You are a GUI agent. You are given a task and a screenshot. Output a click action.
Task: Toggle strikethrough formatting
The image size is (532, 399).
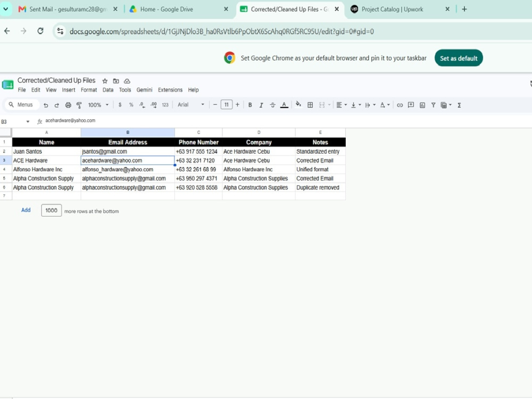pos(272,105)
